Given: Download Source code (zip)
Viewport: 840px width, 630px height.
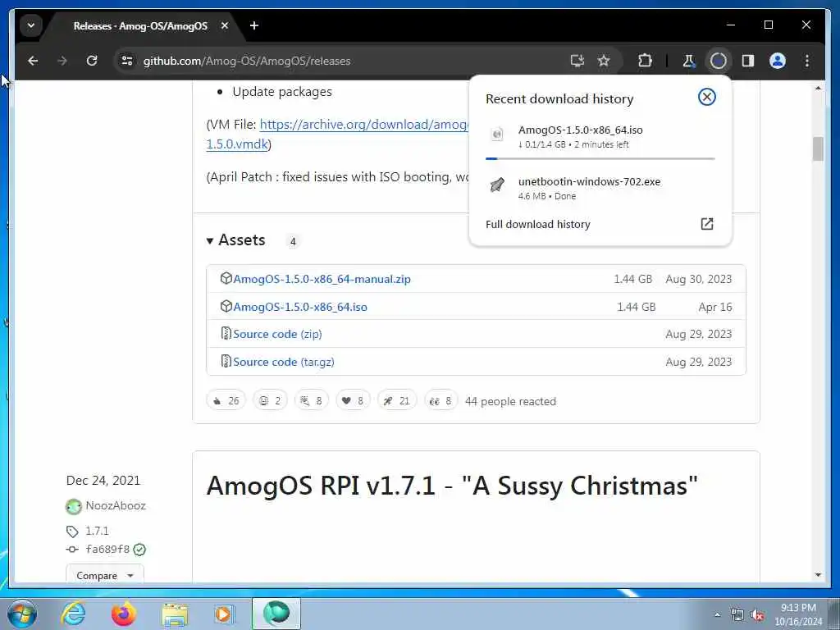Looking at the screenshot, I should pyautogui.click(x=277, y=335).
